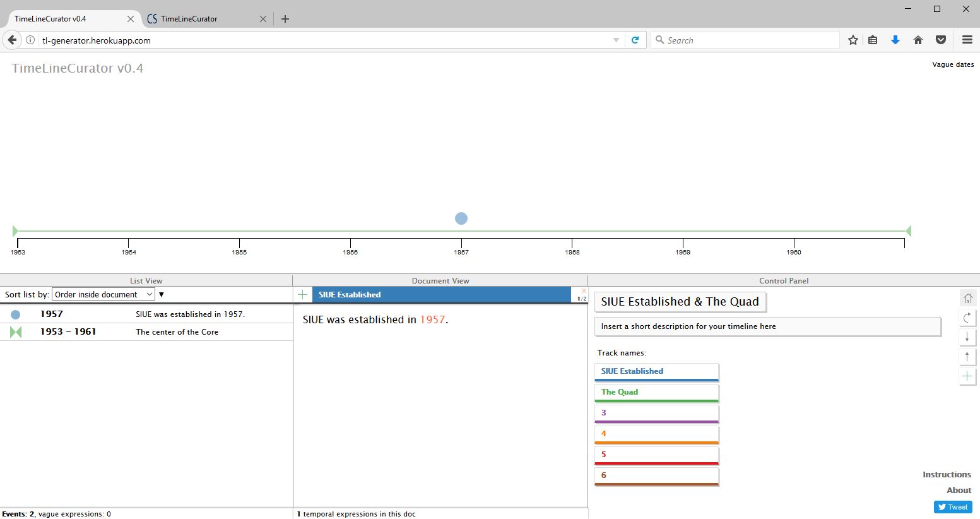980x519 pixels.
Task: Click the browser reload button
Action: click(x=635, y=40)
